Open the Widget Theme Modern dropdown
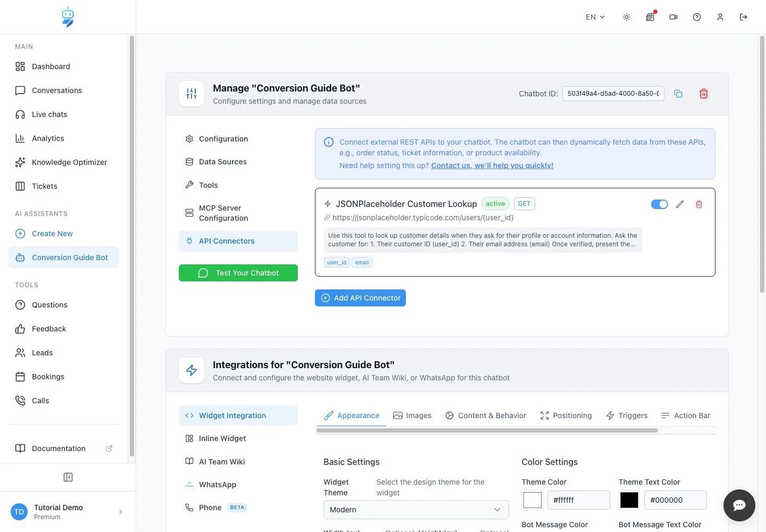This screenshot has height=532, width=766. click(416, 510)
